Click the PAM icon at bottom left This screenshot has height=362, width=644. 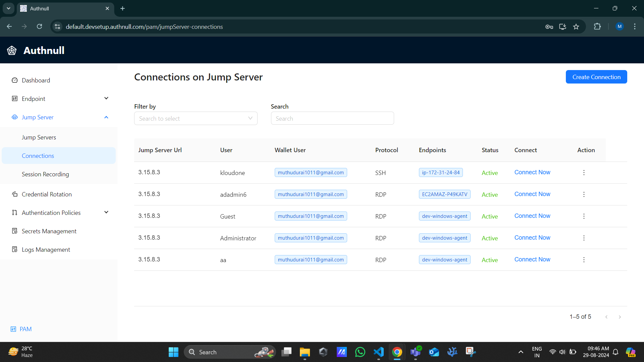13,329
